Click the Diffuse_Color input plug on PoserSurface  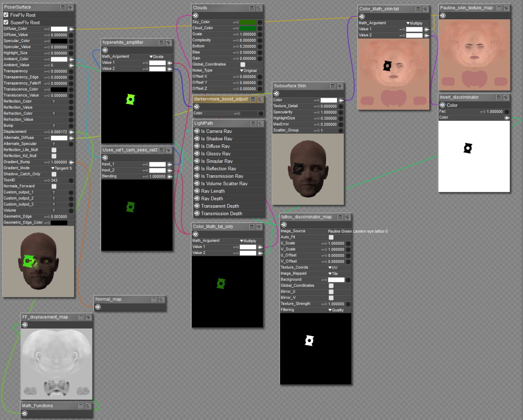point(71,29)
